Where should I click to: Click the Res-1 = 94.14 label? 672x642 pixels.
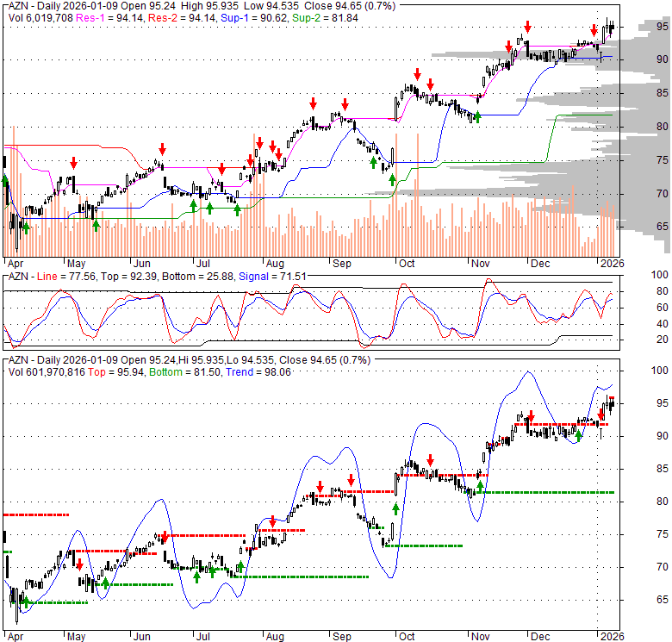click(110, 18)
